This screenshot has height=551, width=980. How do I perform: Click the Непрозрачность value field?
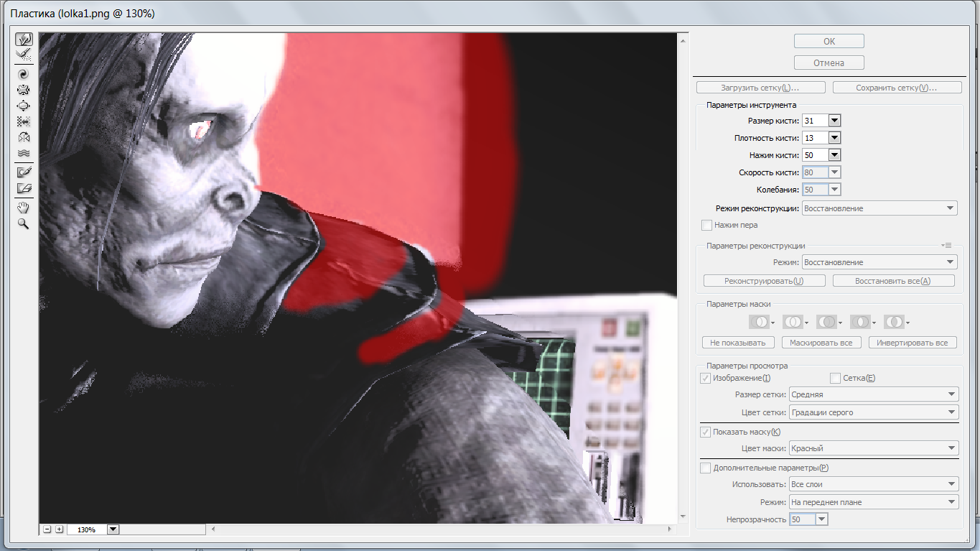click(x=803, y=519)
